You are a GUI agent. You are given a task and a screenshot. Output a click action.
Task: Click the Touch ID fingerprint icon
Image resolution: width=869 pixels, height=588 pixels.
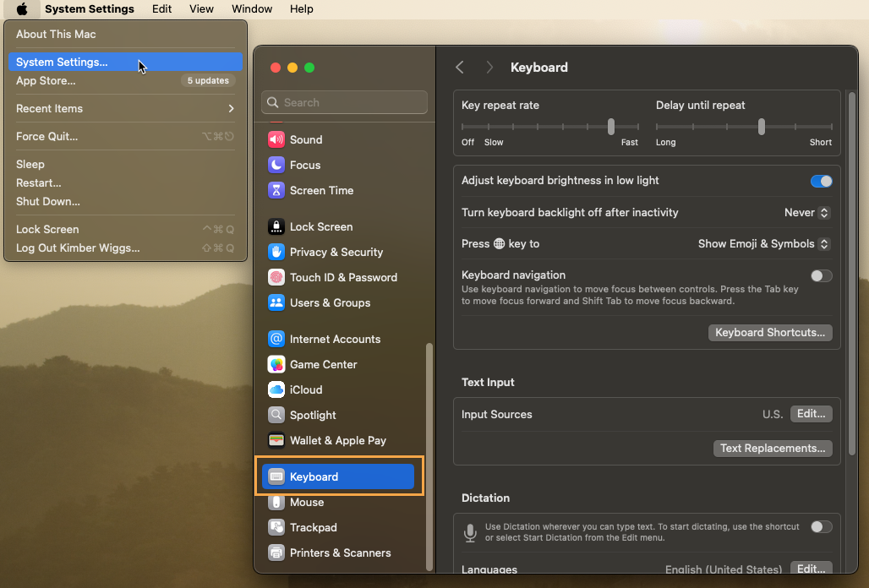[x=276, y=277]
